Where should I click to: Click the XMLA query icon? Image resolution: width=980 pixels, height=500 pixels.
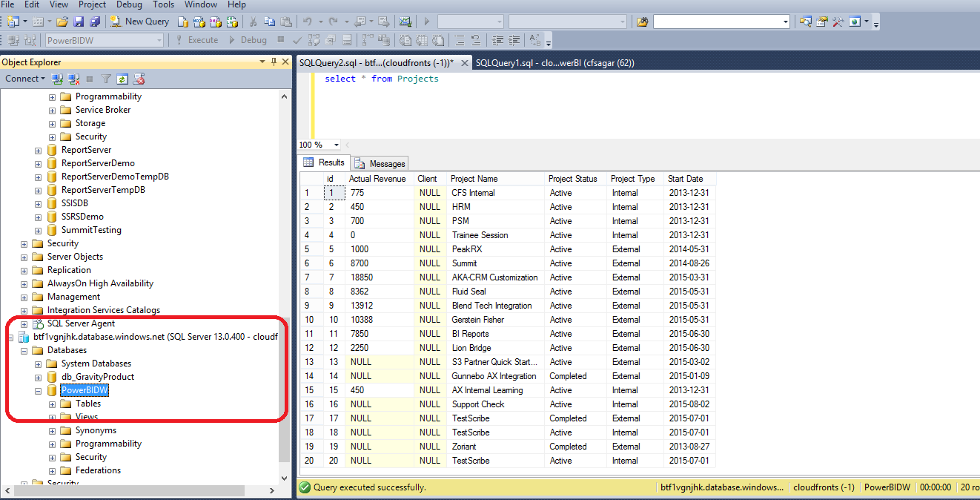click(x=231, y=22)
